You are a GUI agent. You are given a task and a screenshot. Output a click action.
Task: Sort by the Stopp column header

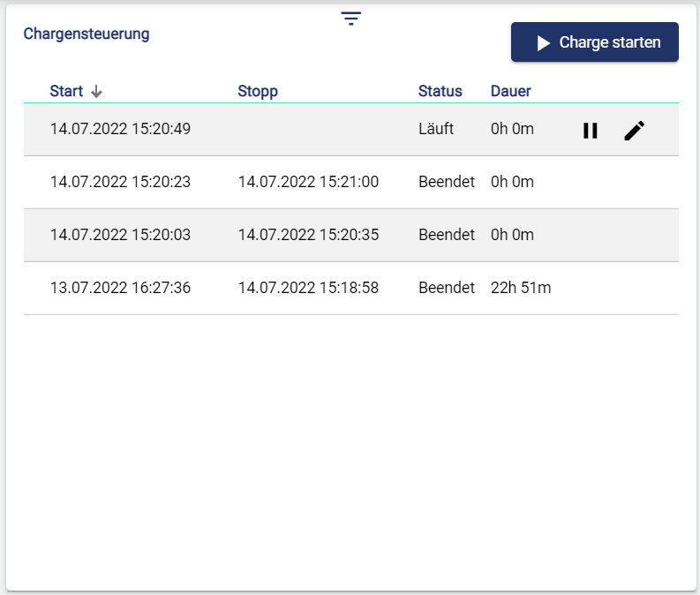pos(258,91)
